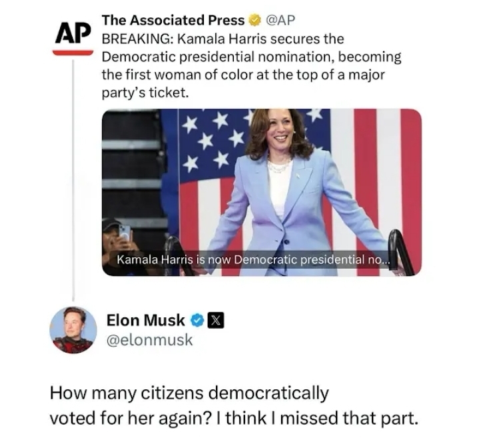Click the reply text 'How many citizens democratically'
Image resolution: width=479 pixels, height=448 pixels.
tap(189, 393)
